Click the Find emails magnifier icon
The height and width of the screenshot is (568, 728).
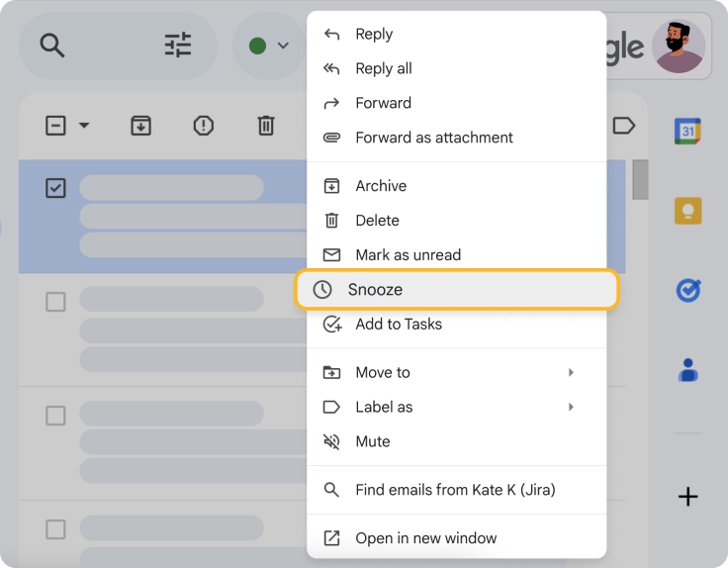pos(331,490)
